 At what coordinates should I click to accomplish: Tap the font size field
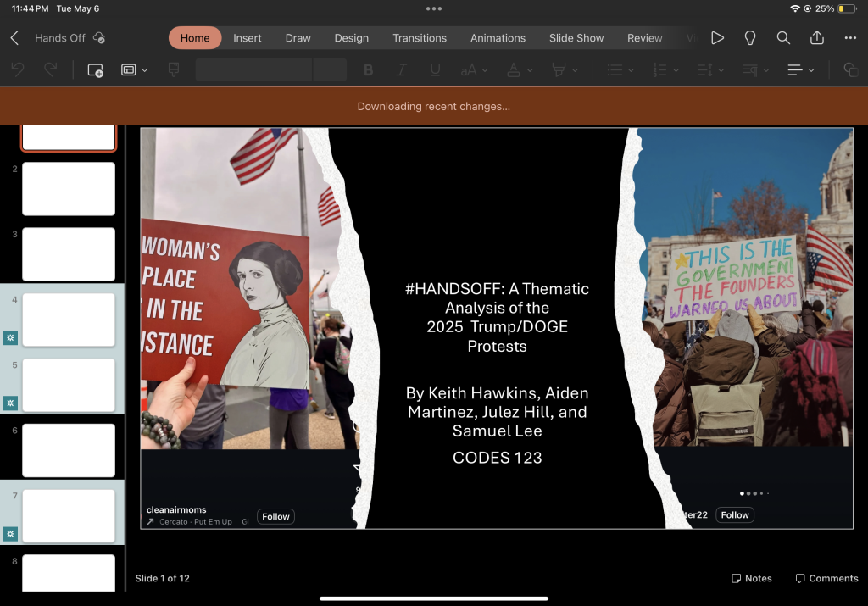[x=330, y=69]
